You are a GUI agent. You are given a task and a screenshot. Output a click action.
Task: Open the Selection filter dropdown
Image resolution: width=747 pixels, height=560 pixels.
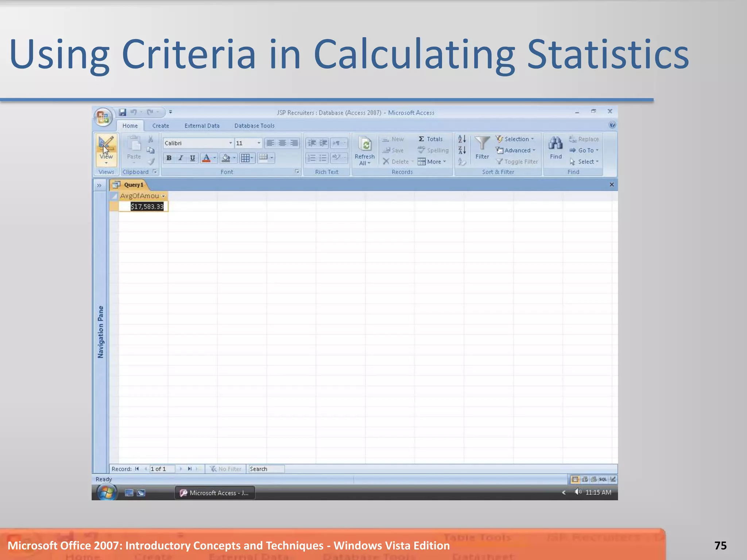515,139
